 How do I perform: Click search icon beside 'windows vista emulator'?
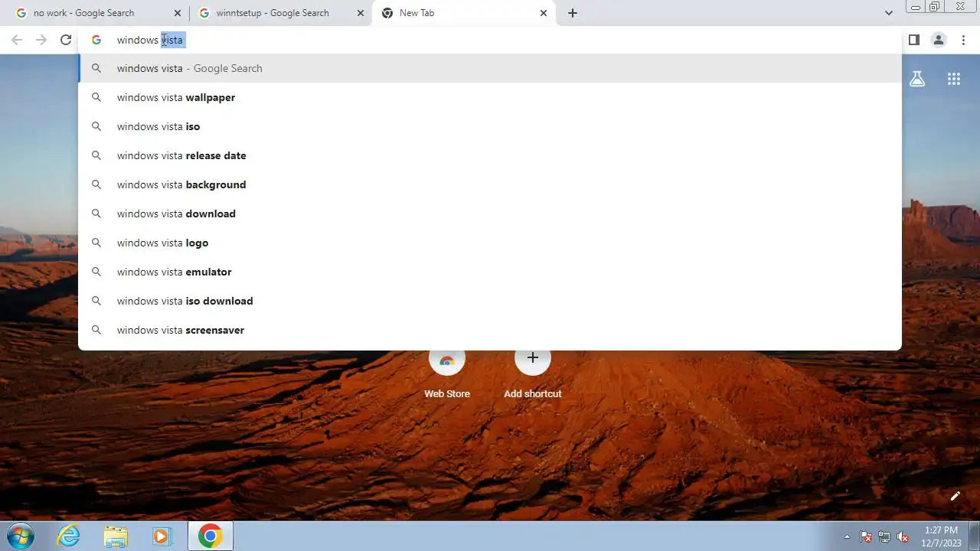point(96,272)
